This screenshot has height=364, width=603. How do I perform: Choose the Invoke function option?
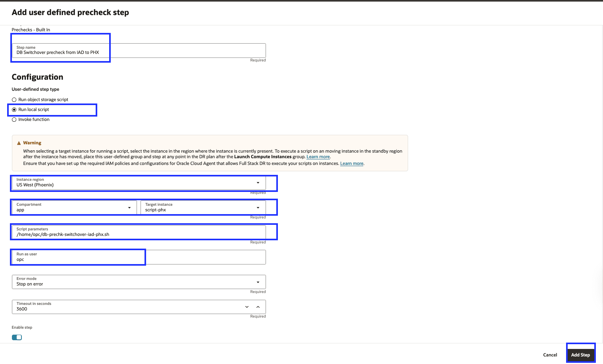click(x=14, y=119)
